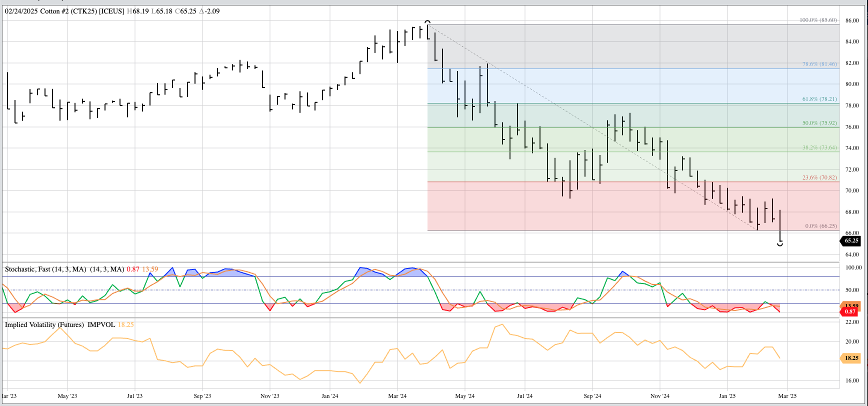868x406 pixels.
Task: Click the orange 13.59 stochastic axis tag
Action: [x=851, y=305]
